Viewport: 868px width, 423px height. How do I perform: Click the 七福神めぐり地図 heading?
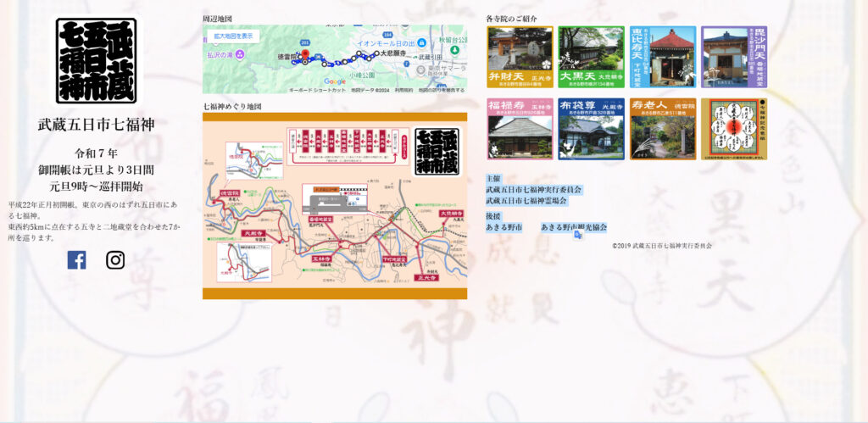pos(232,106)
